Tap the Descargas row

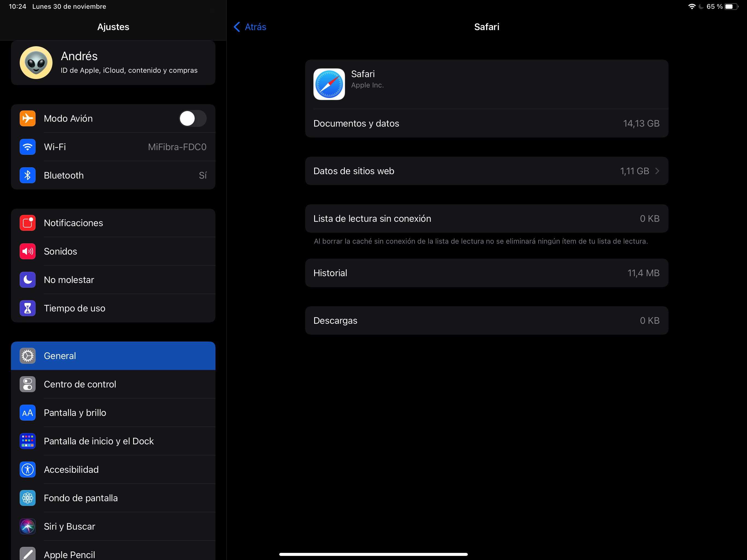(x=486, y=320)
